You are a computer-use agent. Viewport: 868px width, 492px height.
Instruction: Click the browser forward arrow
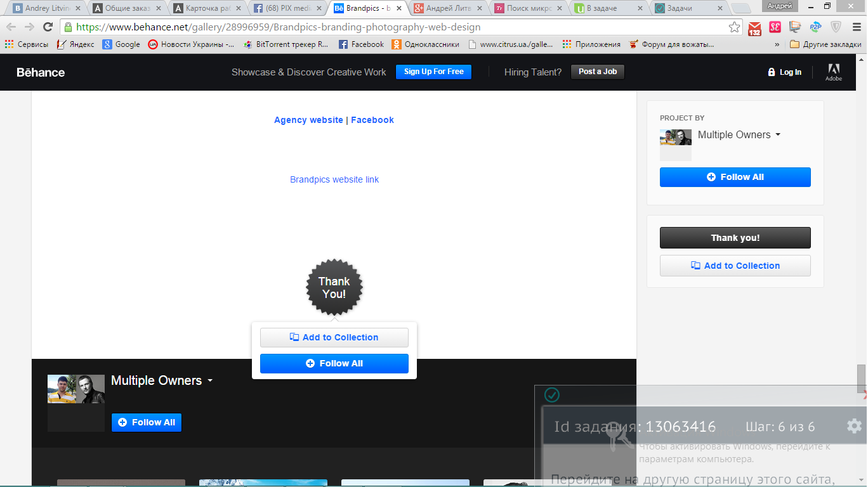point(29,27)
